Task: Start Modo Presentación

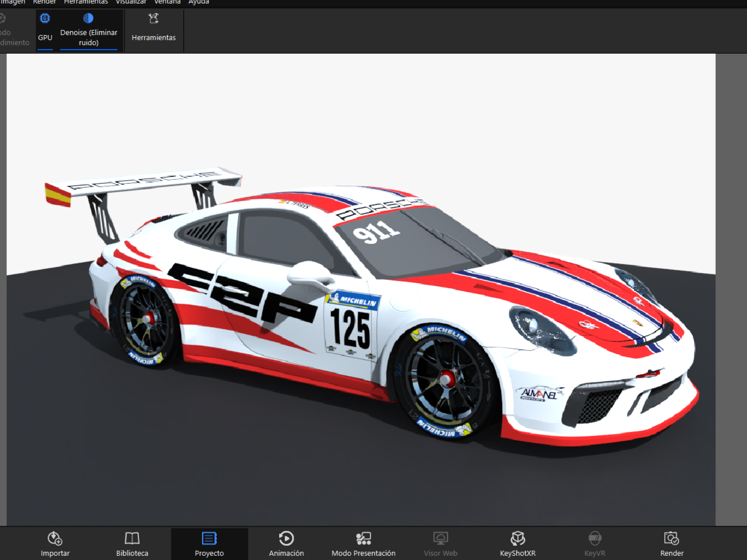Action: pos(363,544)
